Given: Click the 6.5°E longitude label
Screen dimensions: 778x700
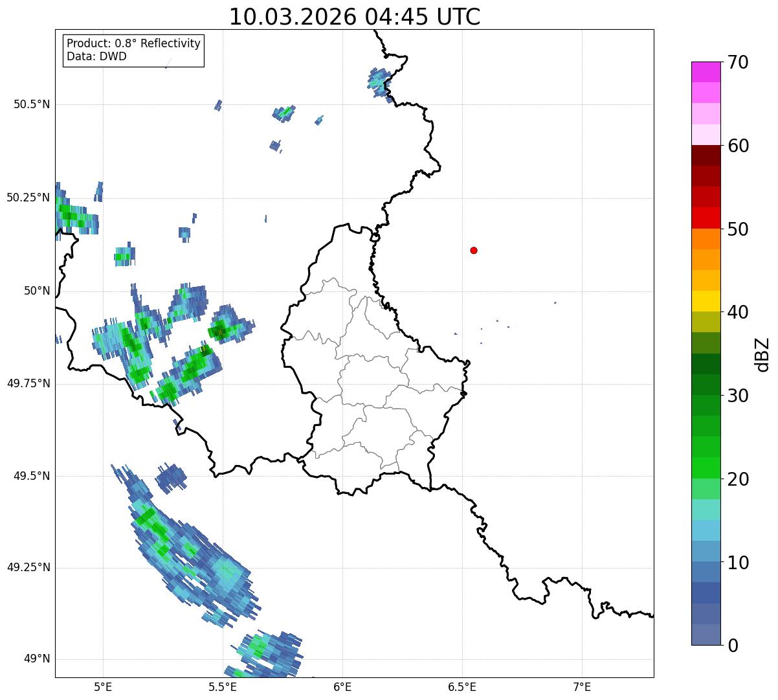Looking at the screenshot, I should (x=462, y=686).
